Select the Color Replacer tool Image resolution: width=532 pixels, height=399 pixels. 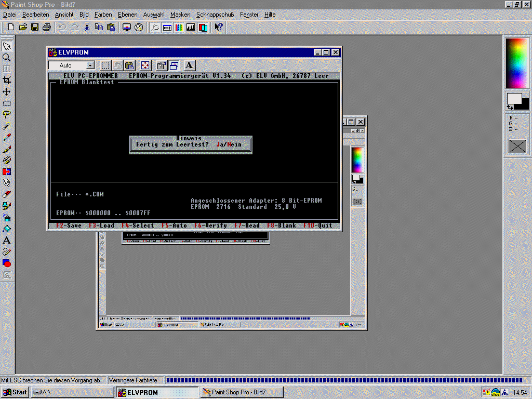6,171
